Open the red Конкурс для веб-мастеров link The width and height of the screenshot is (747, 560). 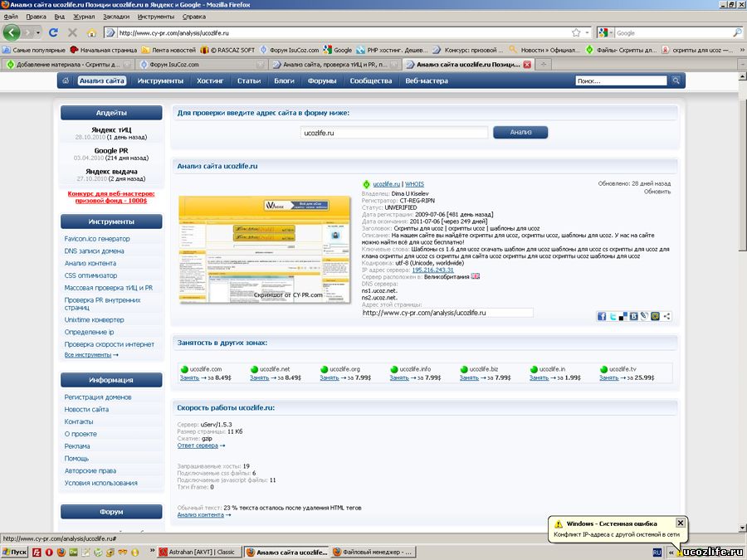coord(111,197)
